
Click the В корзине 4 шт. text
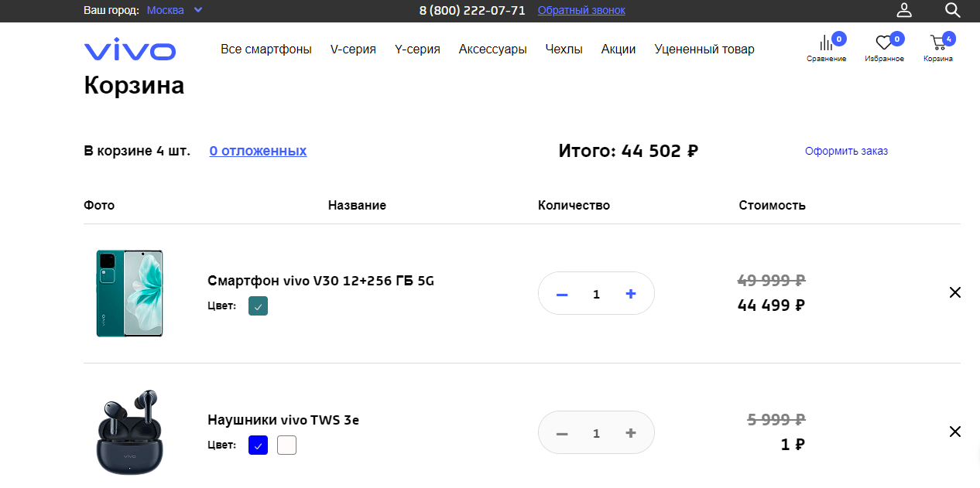coord(137,151)
